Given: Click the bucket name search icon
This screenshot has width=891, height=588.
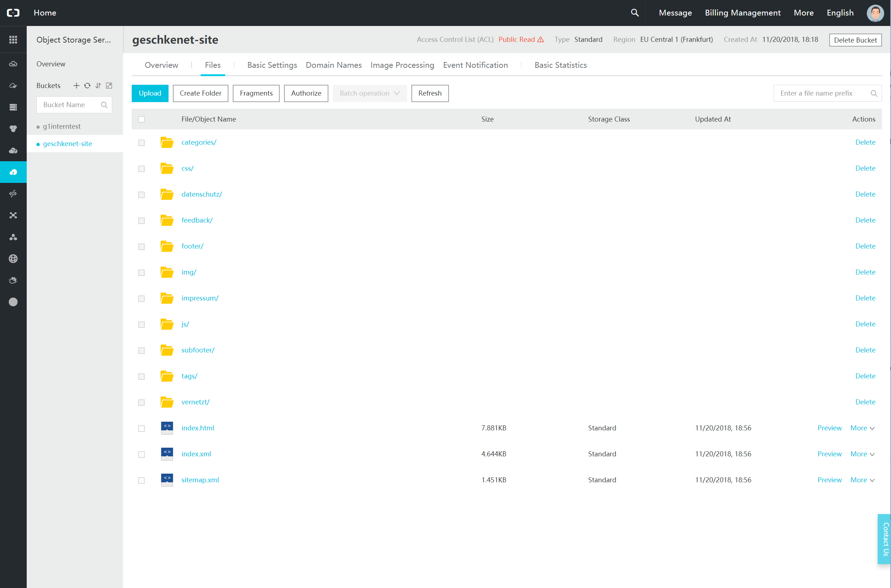Looking at the screenshot, I should pyautogui.click(x=104, y=105).
